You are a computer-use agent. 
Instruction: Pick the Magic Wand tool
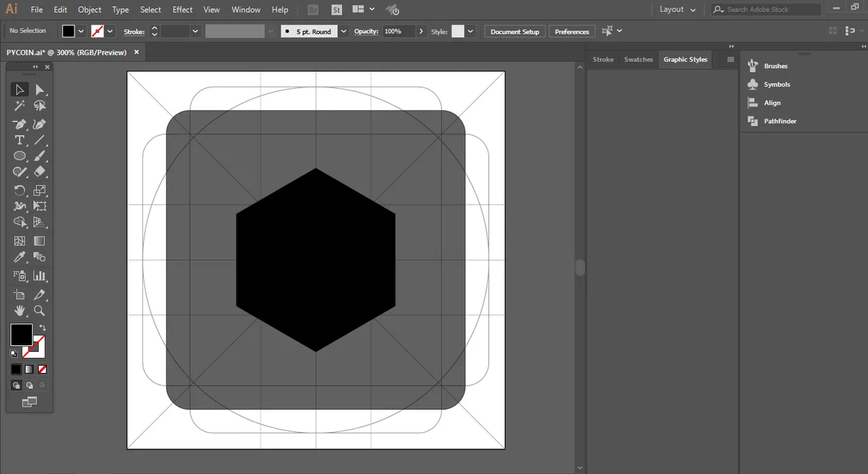[20, 106]
